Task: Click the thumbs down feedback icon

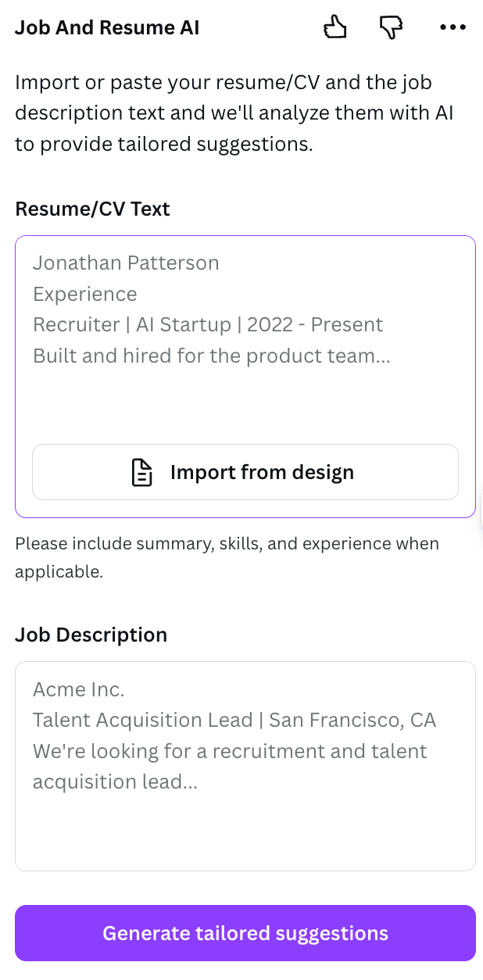Action: 390,27
